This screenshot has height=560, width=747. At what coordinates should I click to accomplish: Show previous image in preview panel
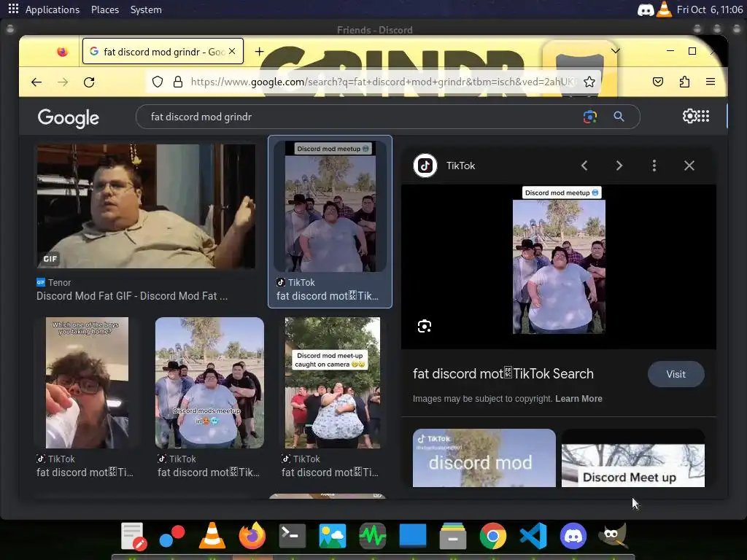tap(584, 166)
